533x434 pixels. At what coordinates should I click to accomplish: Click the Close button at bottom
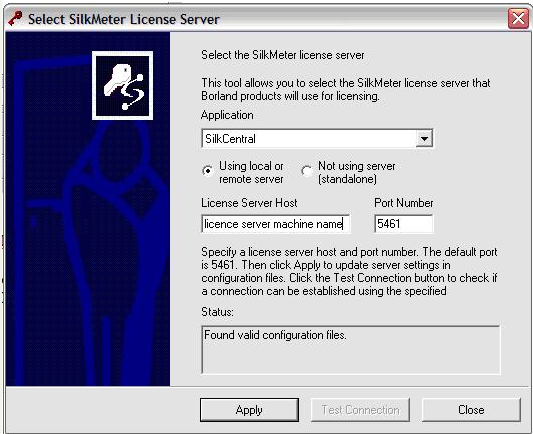tap(471, 410)
